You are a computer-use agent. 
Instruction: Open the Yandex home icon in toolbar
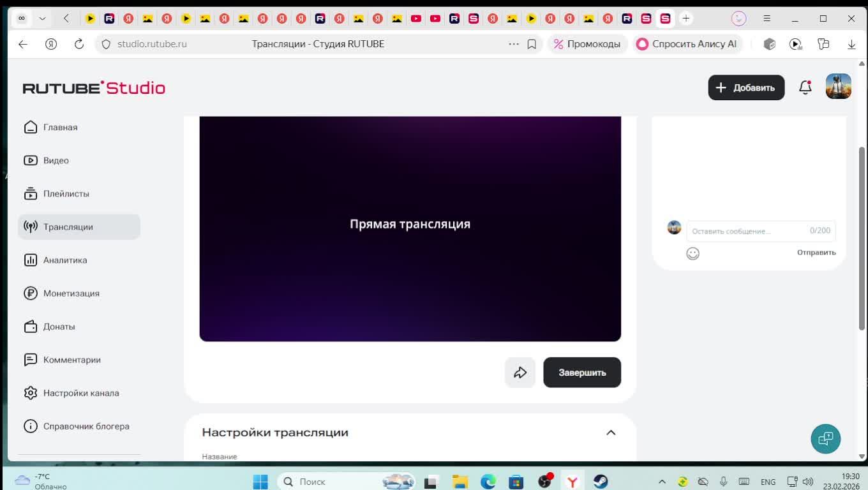(x=51, y=44)
